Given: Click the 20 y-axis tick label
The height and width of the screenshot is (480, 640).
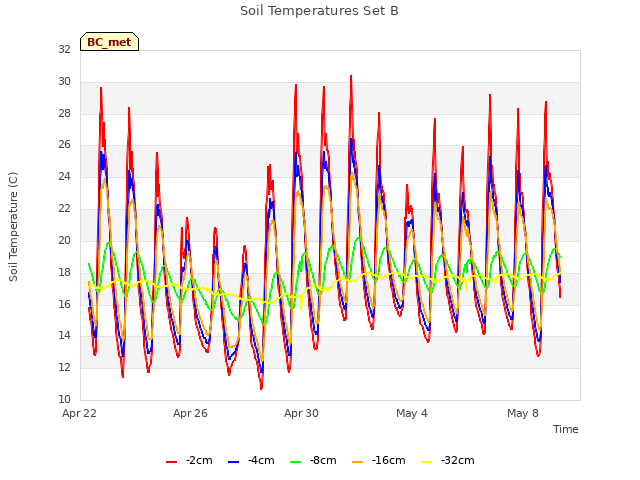Looking at the screenshot, I should (64, 240).
